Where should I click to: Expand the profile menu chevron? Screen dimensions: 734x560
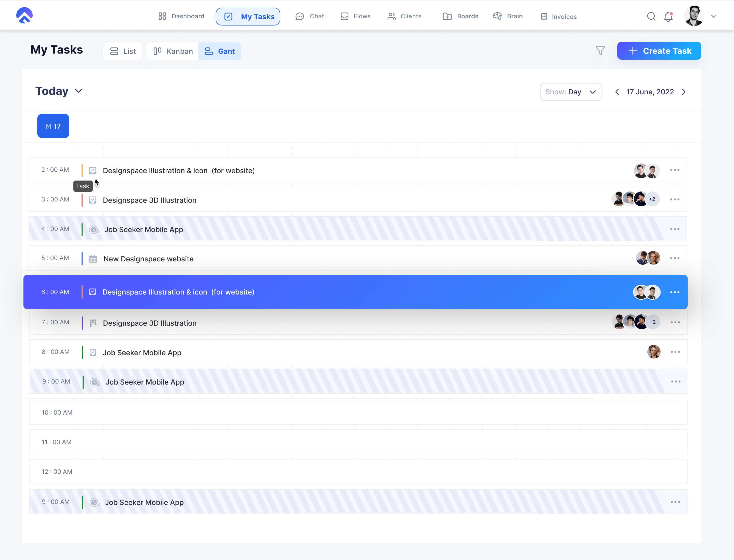click(x=713, y=16)
